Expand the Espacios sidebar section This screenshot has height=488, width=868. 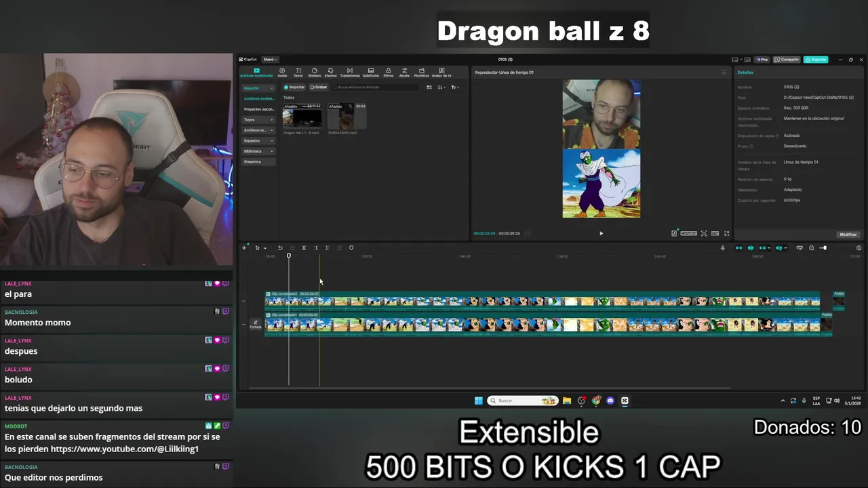258,140
